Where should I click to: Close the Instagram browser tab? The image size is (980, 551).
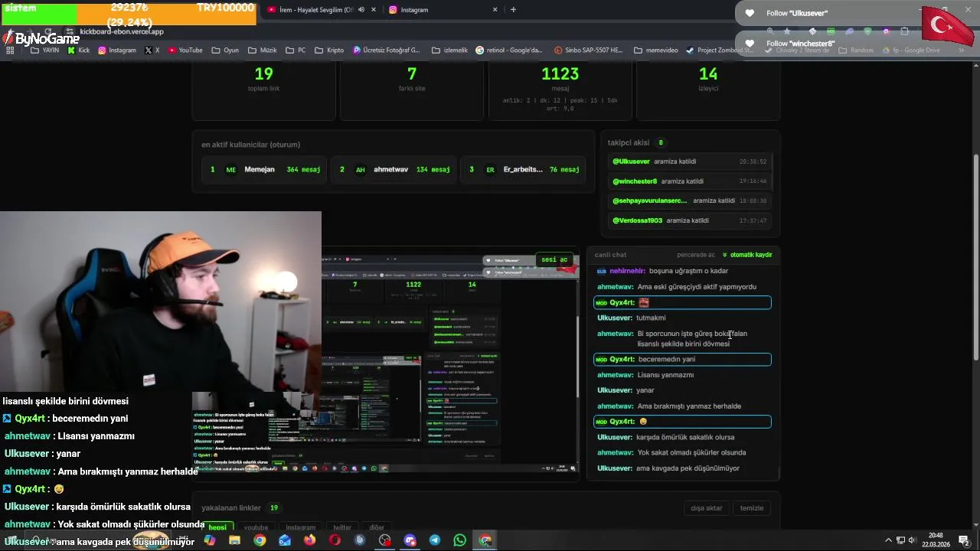495,10
